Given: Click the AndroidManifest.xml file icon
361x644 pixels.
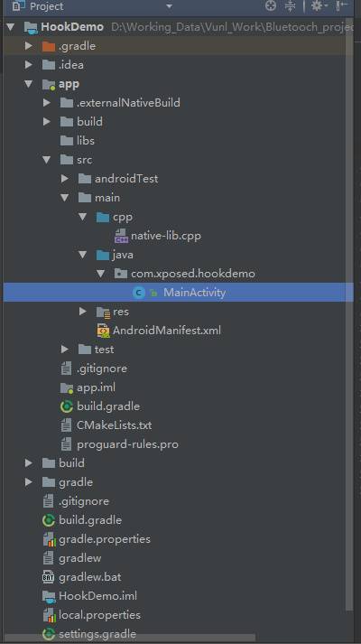Looking at the screenshot, I should click(103, 331).
